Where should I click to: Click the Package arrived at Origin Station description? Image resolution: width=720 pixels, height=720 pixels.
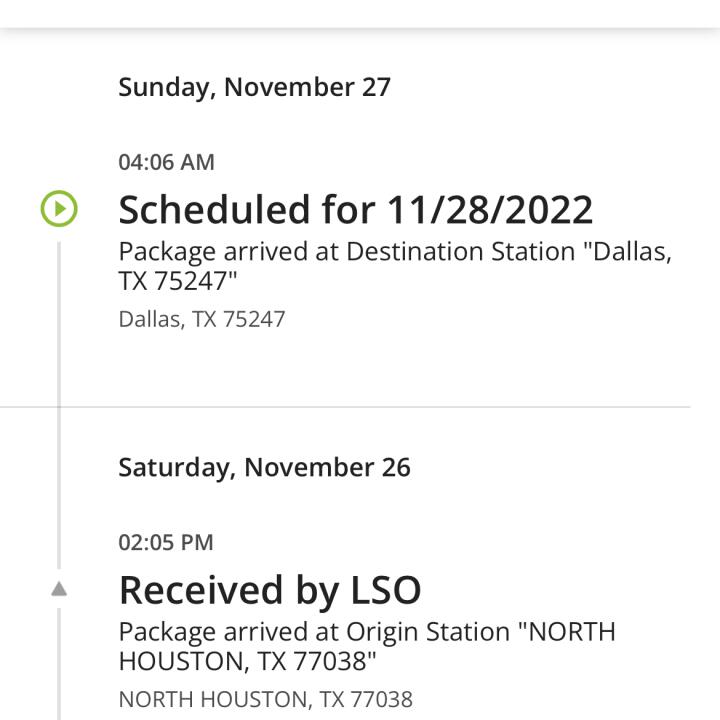[x=366, y=646]
